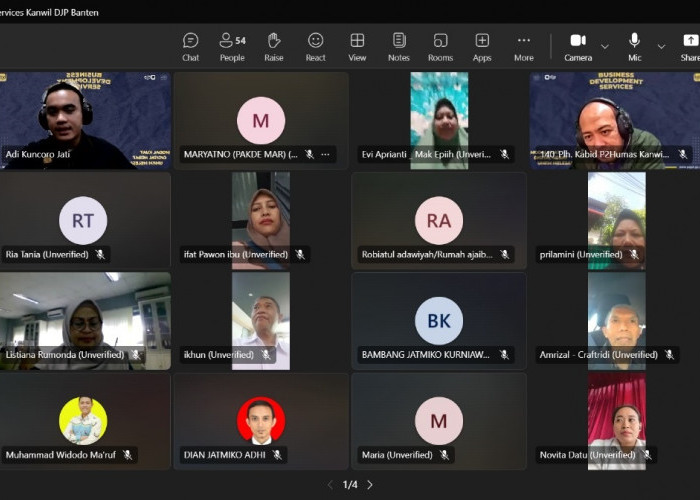Toggle the Mic mute state

(x=634, y=46)
